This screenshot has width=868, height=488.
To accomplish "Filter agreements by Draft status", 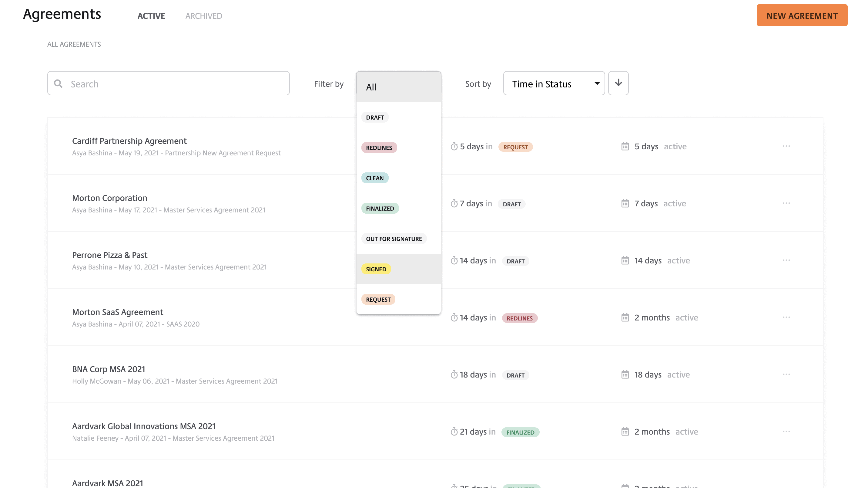I will [x=398, y=117].
